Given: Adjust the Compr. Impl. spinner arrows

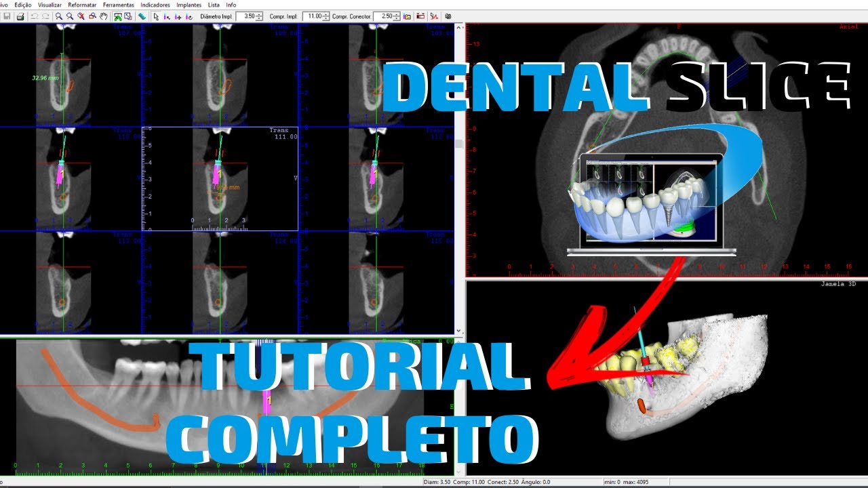Looking at the screenshot, I should point(326,16).
